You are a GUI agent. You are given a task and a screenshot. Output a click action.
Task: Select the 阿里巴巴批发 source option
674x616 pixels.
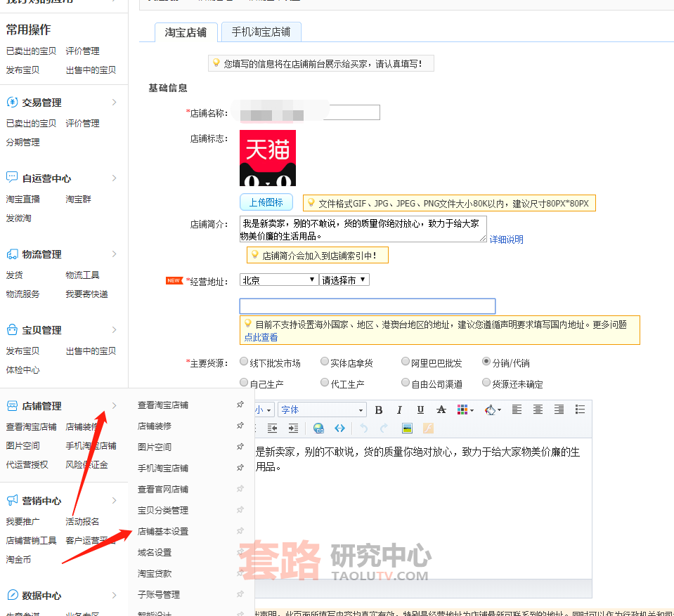pyautogui.click(x=406, y=361)
